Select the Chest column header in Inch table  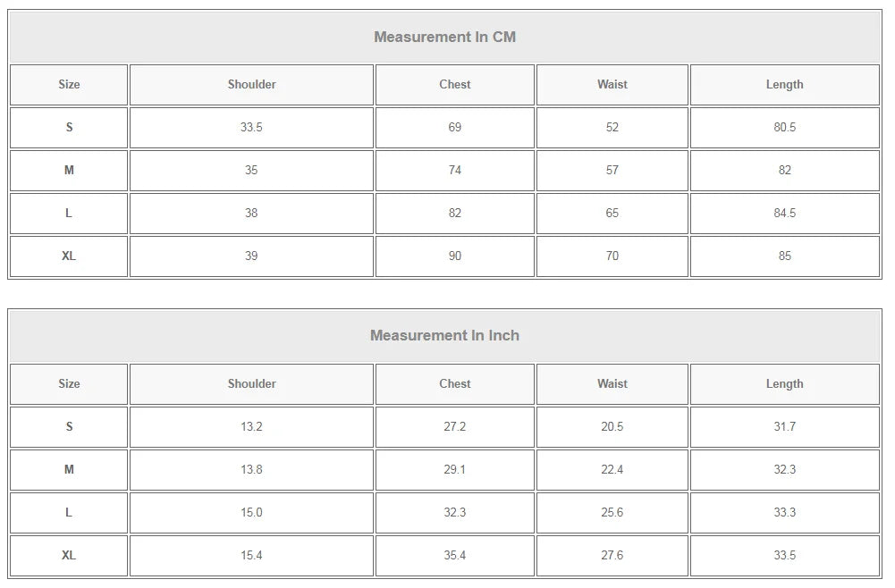tap(454, 384)
